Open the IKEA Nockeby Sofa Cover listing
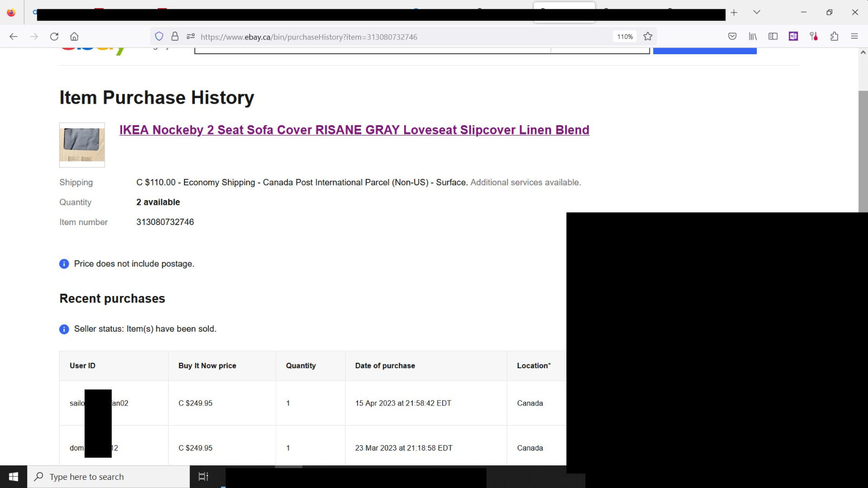The width and height of the screenshot is (868, 488). pos(354,130)
